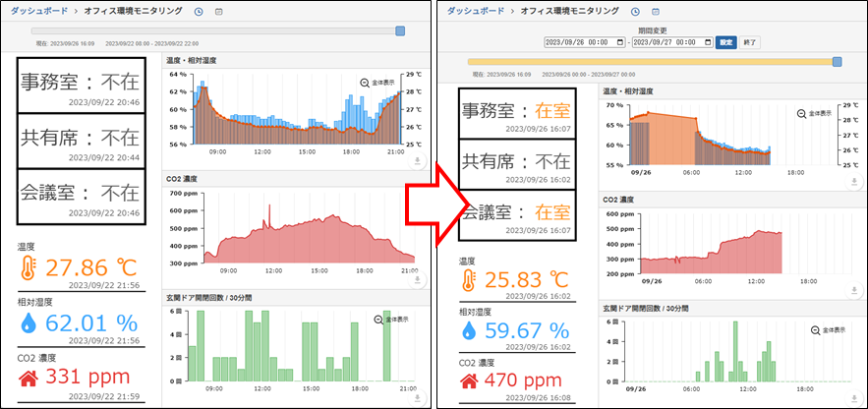
Task: Open ダッシュボード breadcrumb link in 09/22 dashboard
Action: 39,11
